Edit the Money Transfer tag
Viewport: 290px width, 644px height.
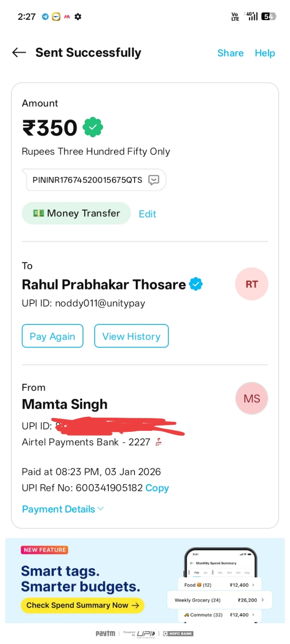point(148,214)
